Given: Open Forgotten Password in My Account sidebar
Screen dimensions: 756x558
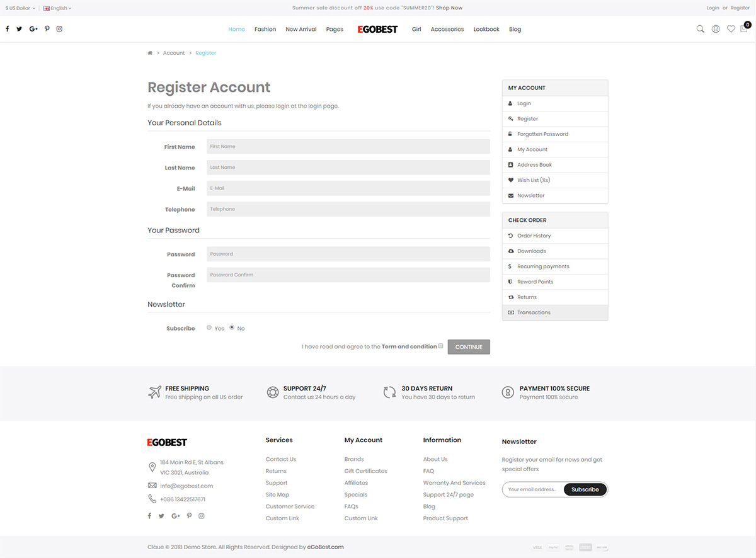Looking at the screenshot, I should (542, 134).
